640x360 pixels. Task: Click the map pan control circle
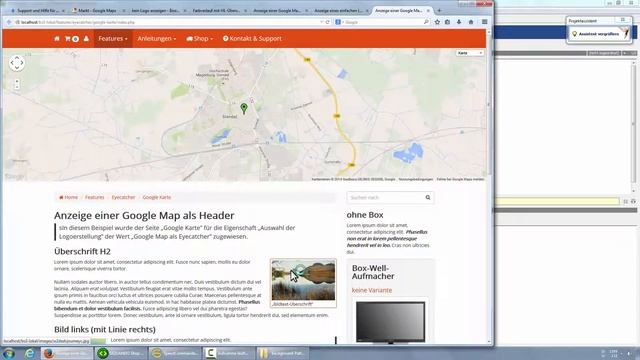(x=17, y=63)
